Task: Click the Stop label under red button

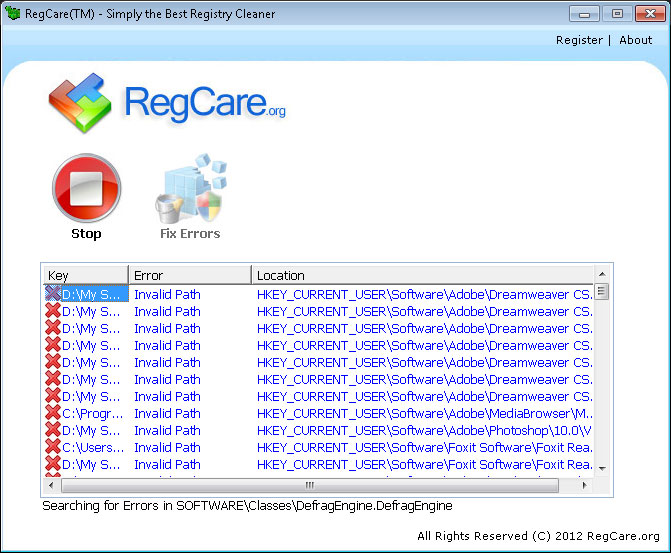Action: (x=86, y=234)
